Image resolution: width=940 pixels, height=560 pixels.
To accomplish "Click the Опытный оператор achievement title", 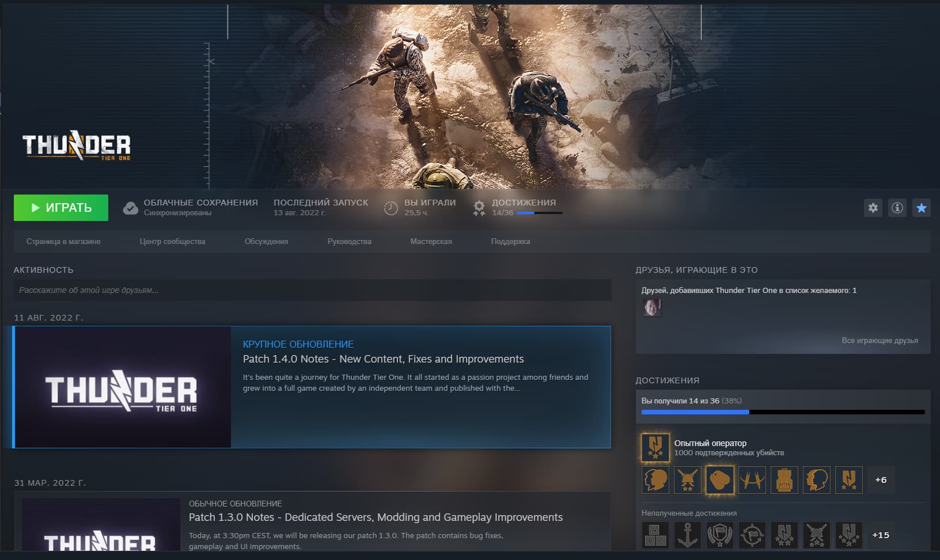I will (x=710, y=443).
